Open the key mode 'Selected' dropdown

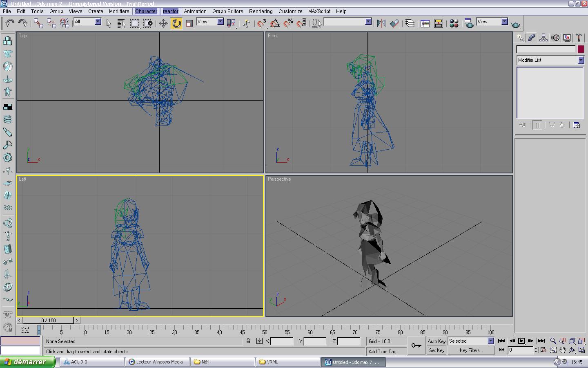tap(471, 341)
